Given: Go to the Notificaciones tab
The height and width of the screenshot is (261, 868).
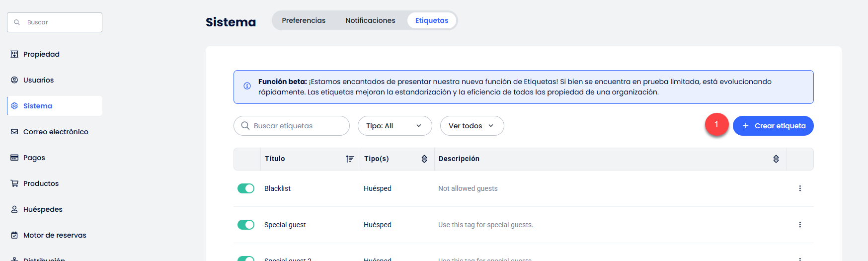Looking at the screenshot, I should click(370, 20).
